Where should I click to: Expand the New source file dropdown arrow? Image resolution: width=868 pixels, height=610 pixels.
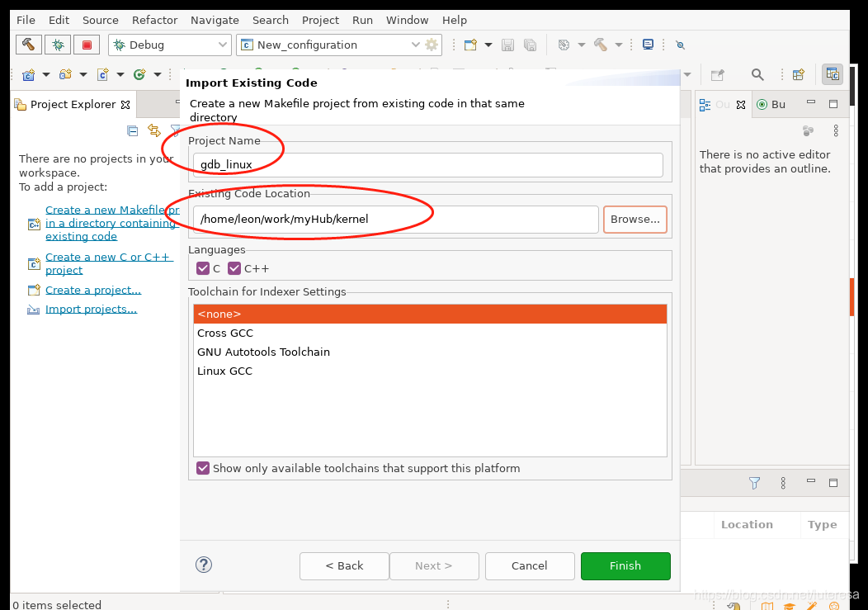pyautogui.click(x=120, y=74)
